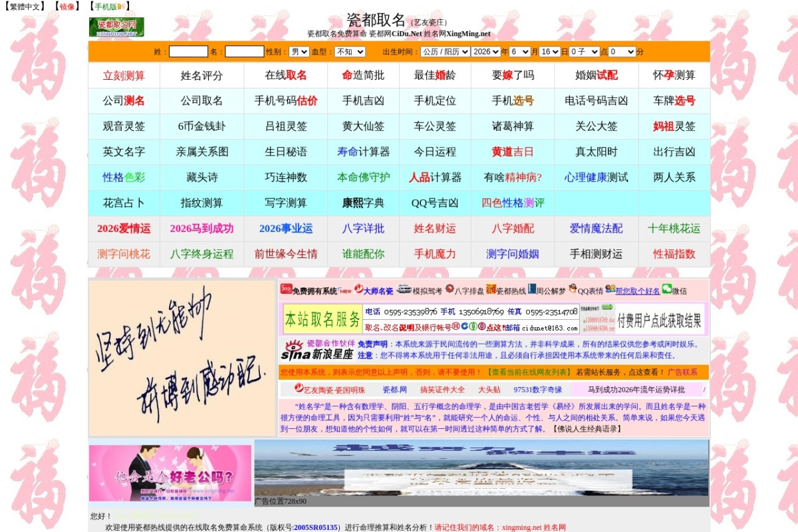Select 手机号码估价 menu item
The height and width of the screenshot is (532, 798).
(286, 100)
